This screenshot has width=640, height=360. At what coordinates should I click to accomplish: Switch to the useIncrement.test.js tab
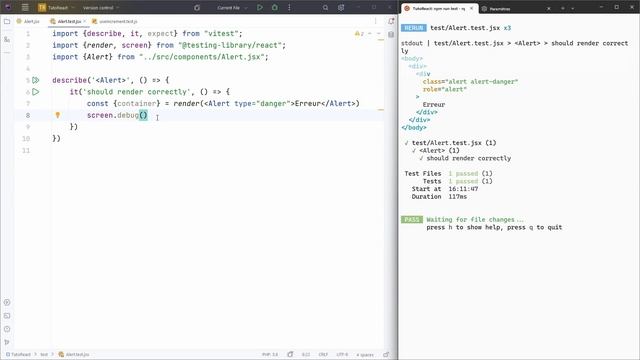click(115, 21)
